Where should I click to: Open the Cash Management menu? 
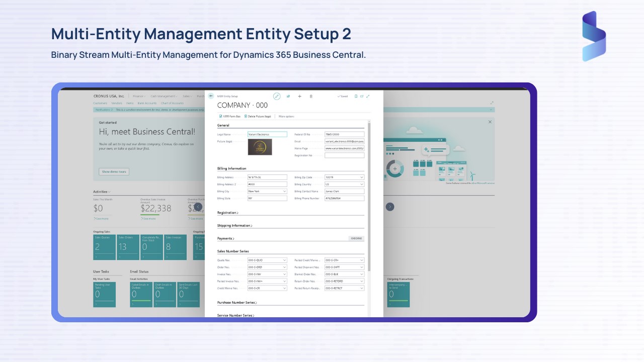tap(164, 96)
